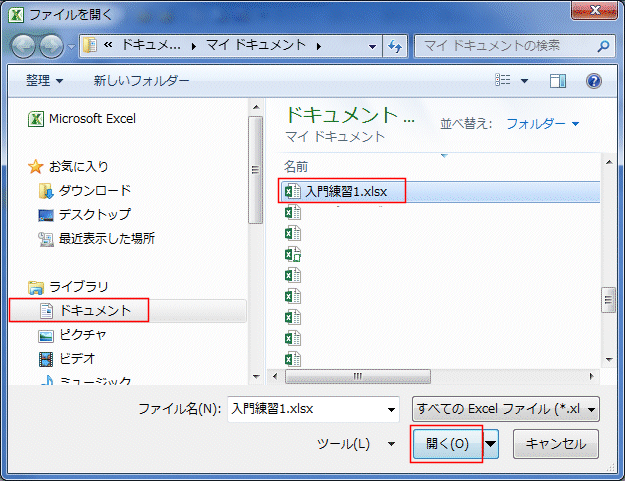Click file list scroll up arrow

(609, 162)
